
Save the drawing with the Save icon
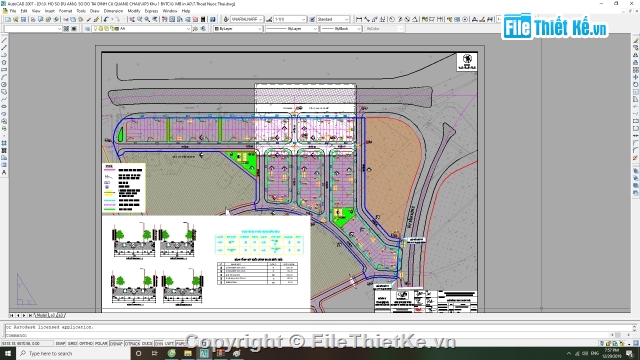(23, 19)
